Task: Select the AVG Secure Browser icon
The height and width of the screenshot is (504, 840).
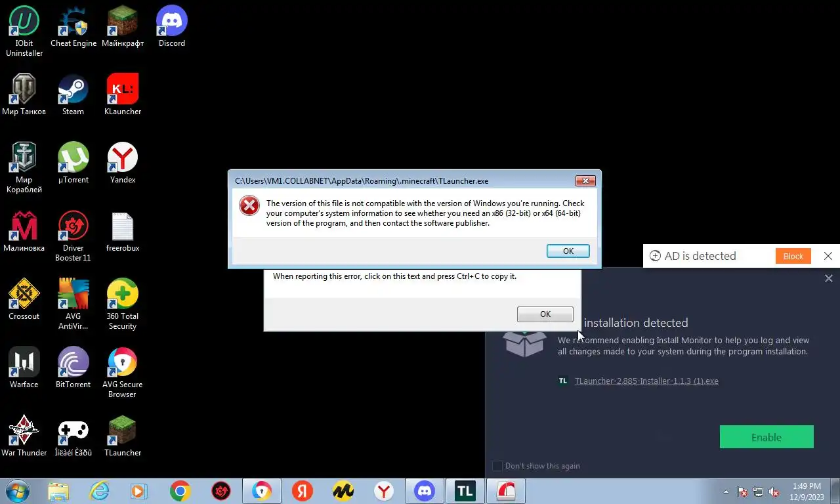Action: (123, 372)
